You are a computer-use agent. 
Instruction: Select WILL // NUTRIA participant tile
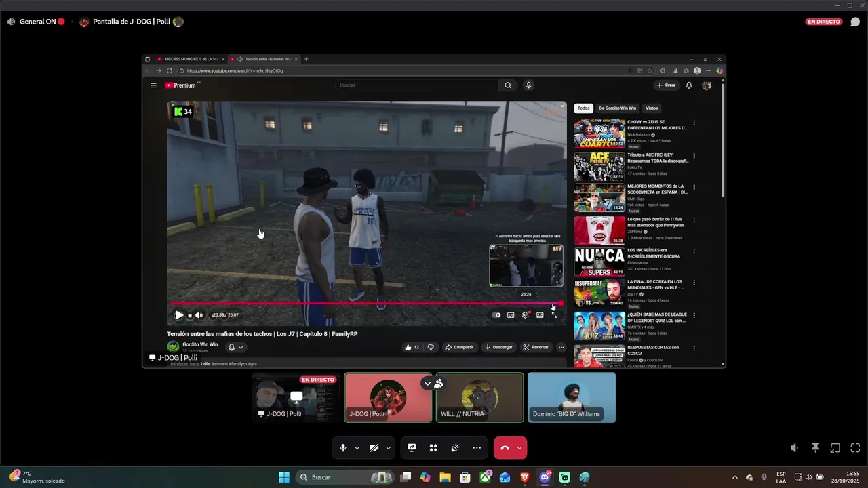click(480, 397)
